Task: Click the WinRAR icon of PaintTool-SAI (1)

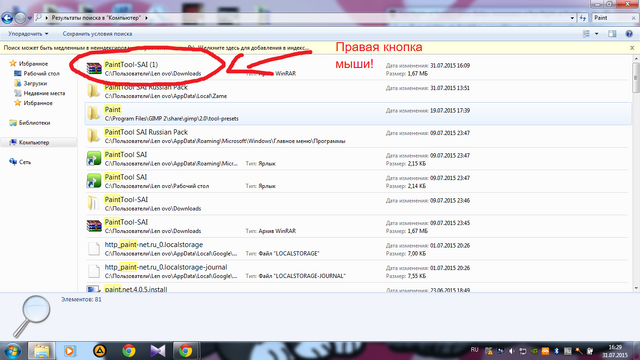Action: pos(94,68)
